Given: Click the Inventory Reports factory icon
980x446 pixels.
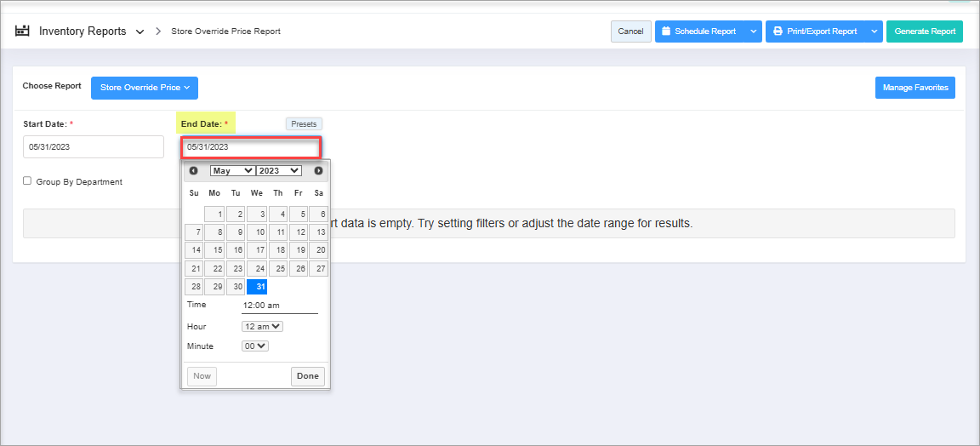Looking at the screenshot, I should 23,31.
